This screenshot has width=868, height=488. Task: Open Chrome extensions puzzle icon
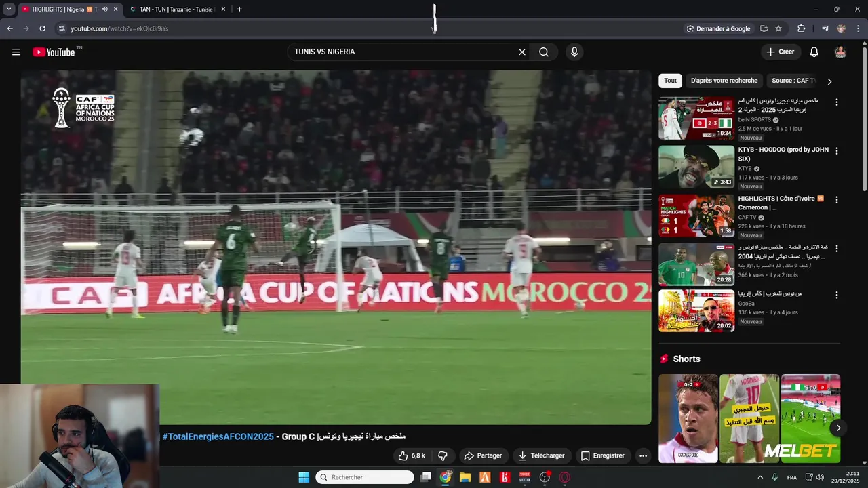[x=801, y=28]
